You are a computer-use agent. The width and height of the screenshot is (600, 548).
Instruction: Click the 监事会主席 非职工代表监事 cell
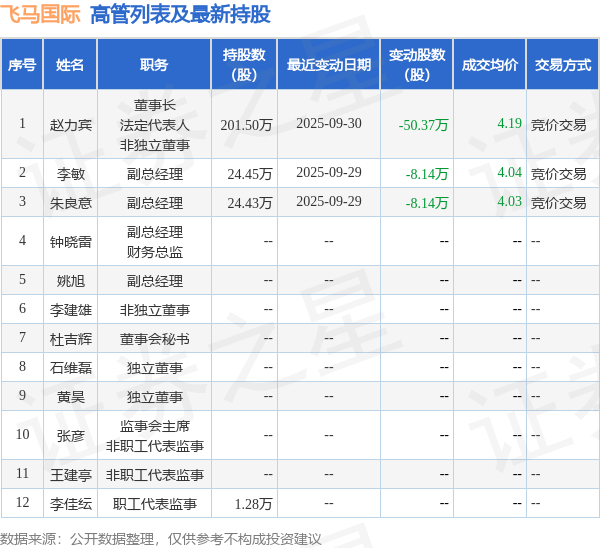(x=155, y=436)
